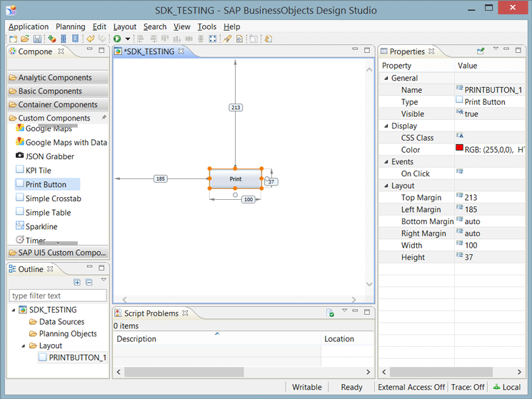The height and width of the screenshot is (399, 532).
Task: Collapse the General property group
Action: click(386, 79)
